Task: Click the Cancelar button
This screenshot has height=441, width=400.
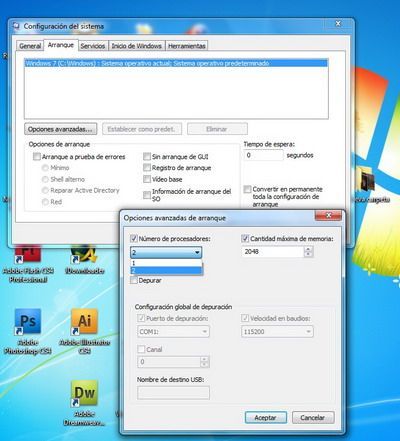Action: 313,418
